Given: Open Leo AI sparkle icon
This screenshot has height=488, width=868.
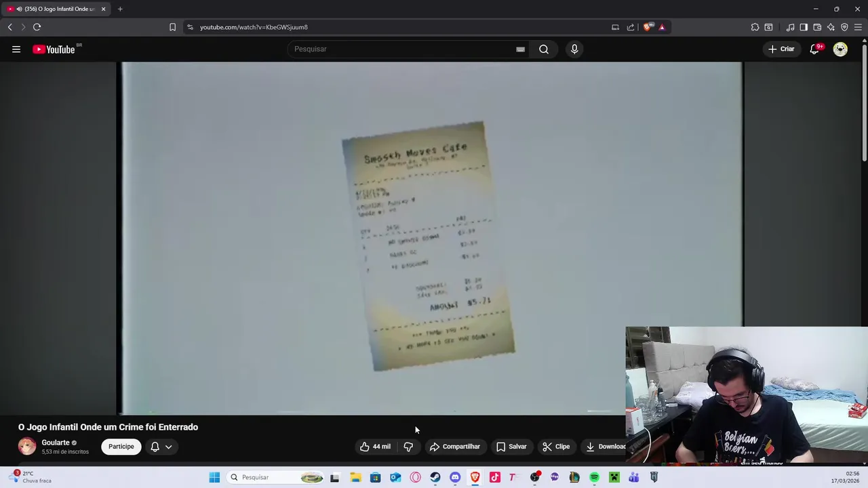Looking at the screenshot, I should coord(831,27).
